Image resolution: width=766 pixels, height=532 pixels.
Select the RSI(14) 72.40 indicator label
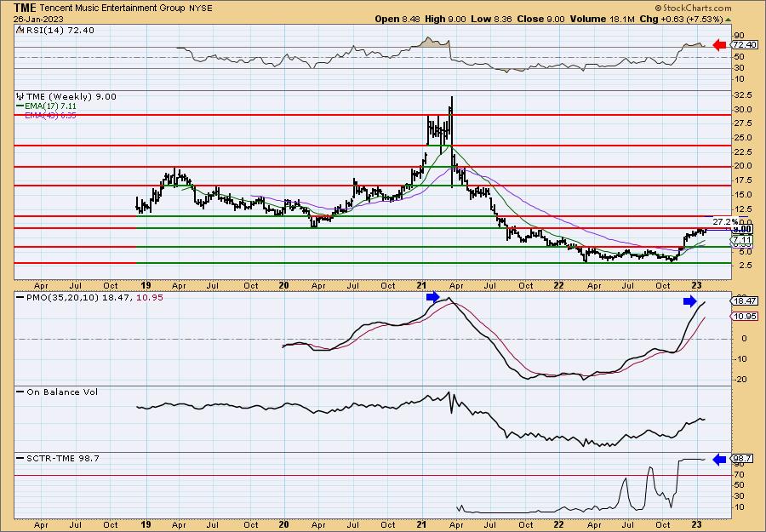click(60, 31)
